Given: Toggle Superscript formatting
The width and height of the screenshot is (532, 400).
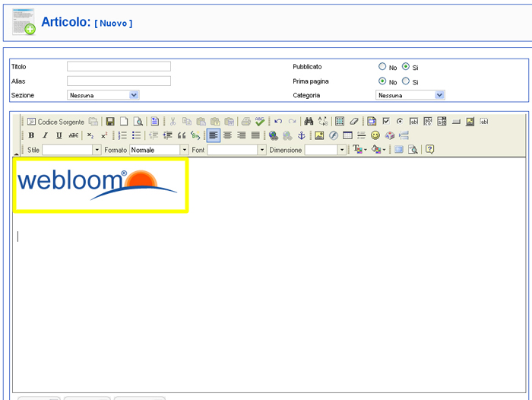Looking at the screenshot, I should coord(104,135).
